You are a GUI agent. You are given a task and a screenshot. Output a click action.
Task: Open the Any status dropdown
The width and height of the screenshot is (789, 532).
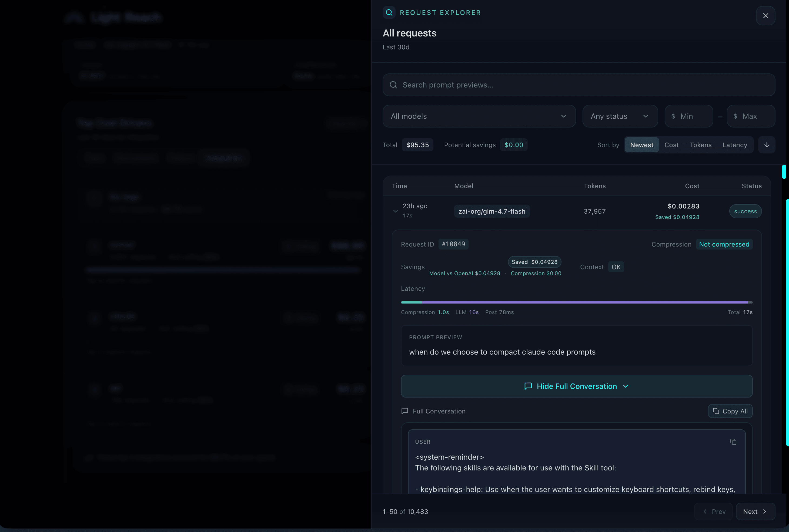click(620, 116)
